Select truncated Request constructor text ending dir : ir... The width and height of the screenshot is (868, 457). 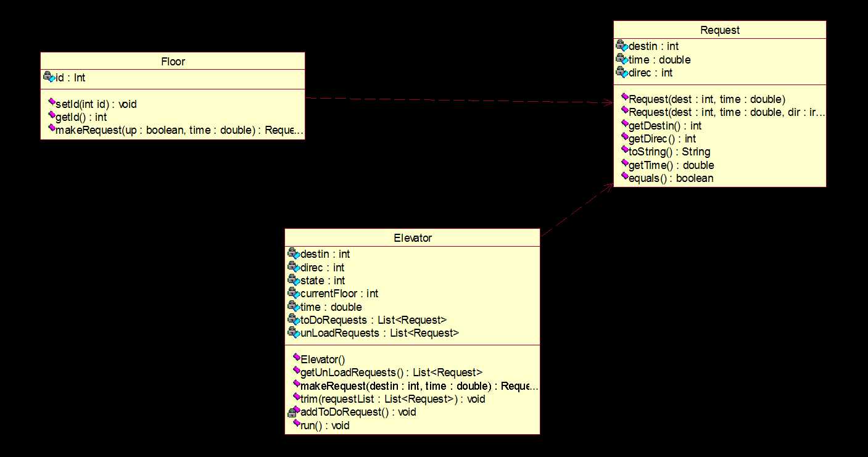pyautogui.click(x=727, y=112)
